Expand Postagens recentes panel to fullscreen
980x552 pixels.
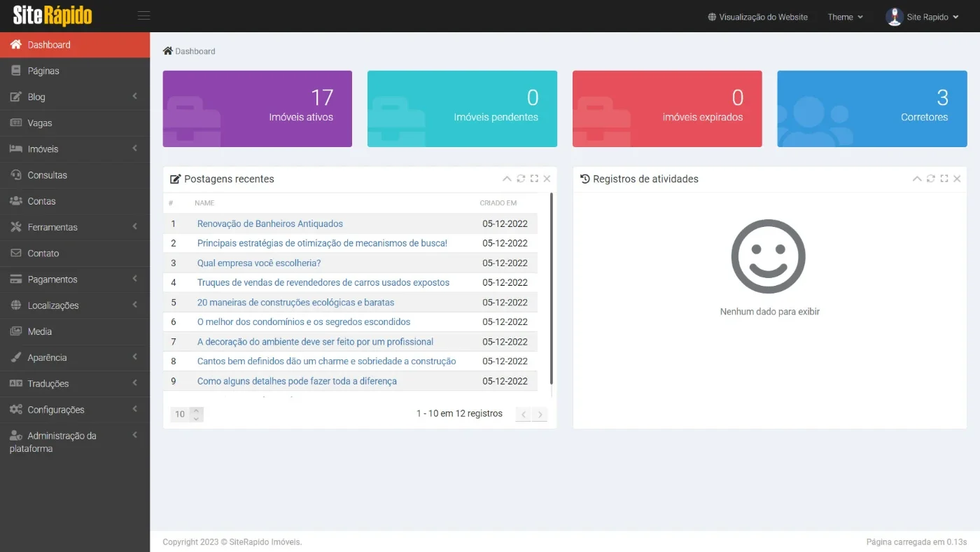534,179
